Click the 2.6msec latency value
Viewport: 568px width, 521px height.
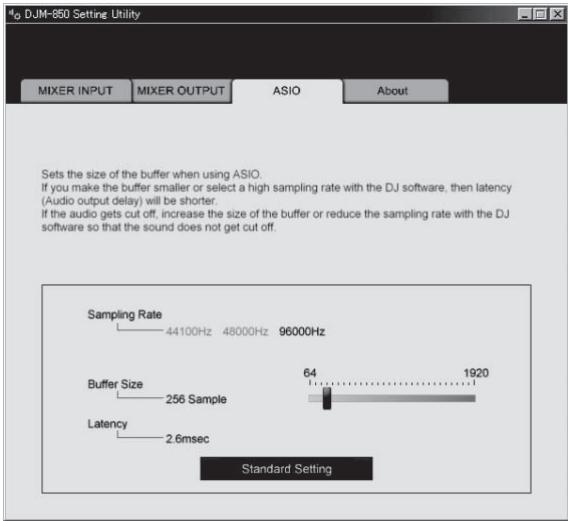click(187, 439)
